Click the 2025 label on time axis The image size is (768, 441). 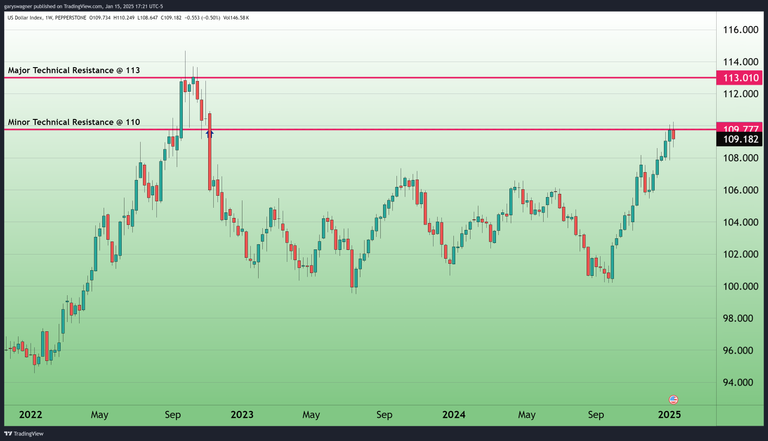669,414
